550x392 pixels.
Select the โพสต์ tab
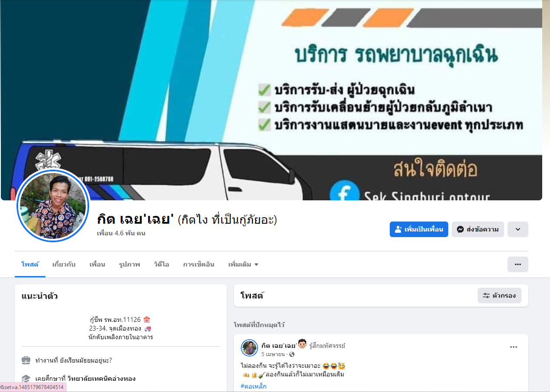click(x=30, y=264)
